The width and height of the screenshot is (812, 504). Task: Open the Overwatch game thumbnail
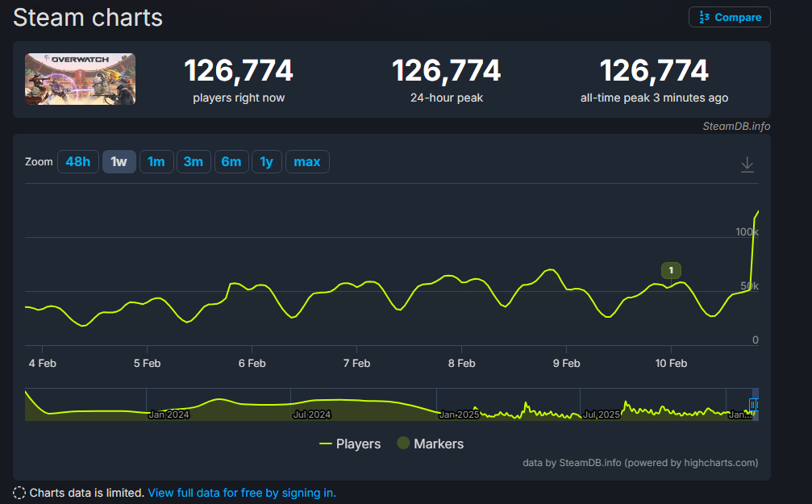pos(81,79)
